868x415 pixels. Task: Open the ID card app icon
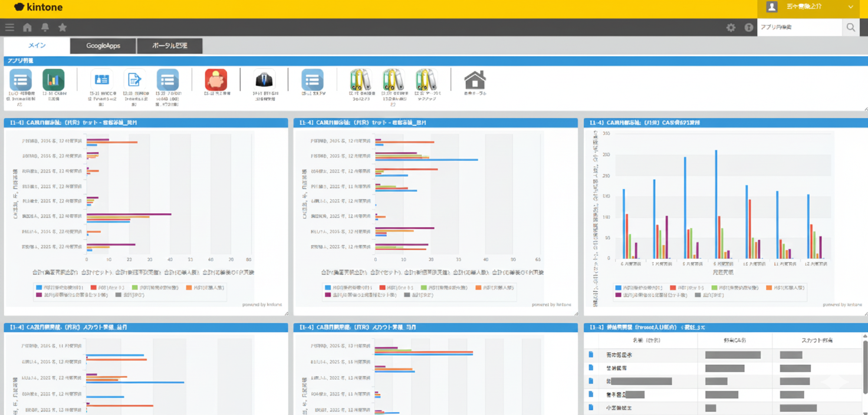pyautogui.click(x=101, y=80)
